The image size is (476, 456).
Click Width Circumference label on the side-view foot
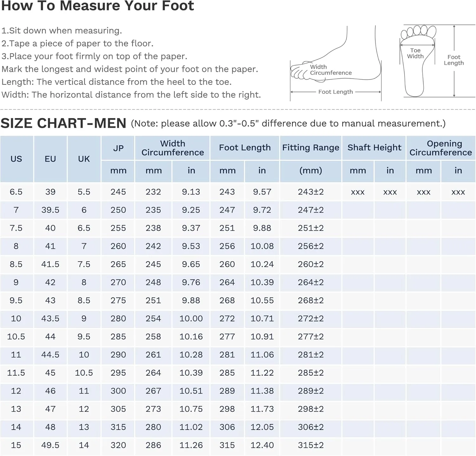coord(331,70)
